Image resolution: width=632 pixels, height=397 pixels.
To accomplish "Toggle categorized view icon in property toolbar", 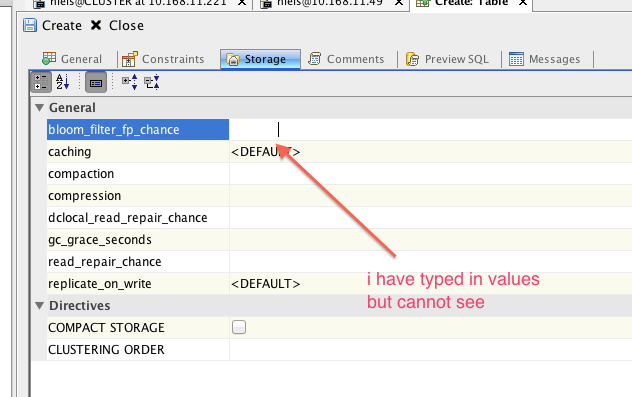I will (x=41, y=82).
